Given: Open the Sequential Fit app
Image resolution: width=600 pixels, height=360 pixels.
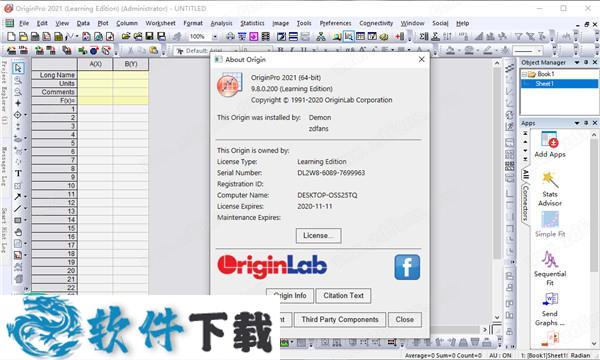Looking at the screenshot, I should point(550,259).
